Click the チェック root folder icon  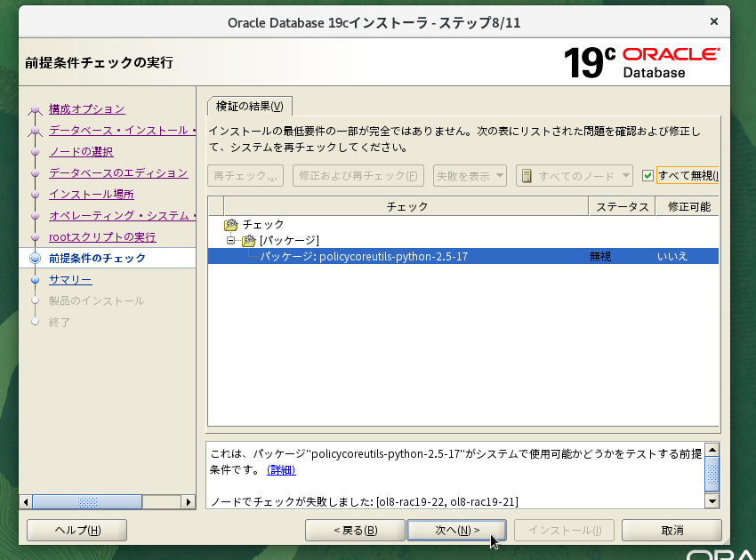(x=231, y=225)
